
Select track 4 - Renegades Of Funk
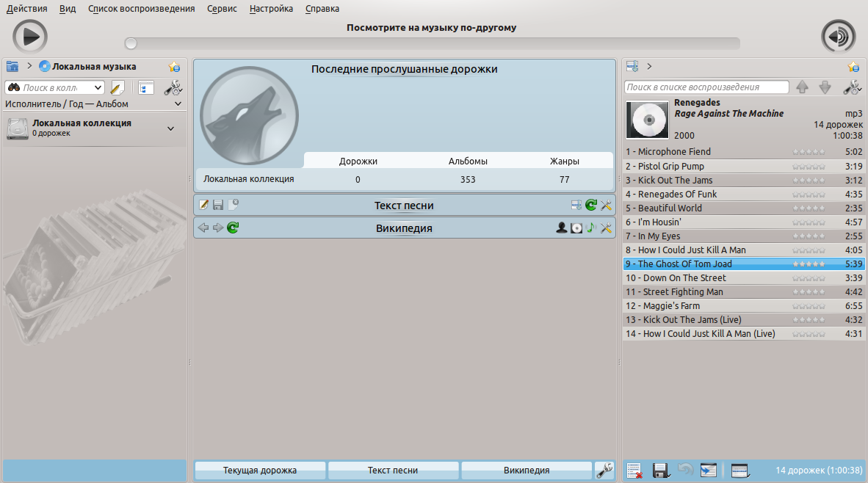743,195
